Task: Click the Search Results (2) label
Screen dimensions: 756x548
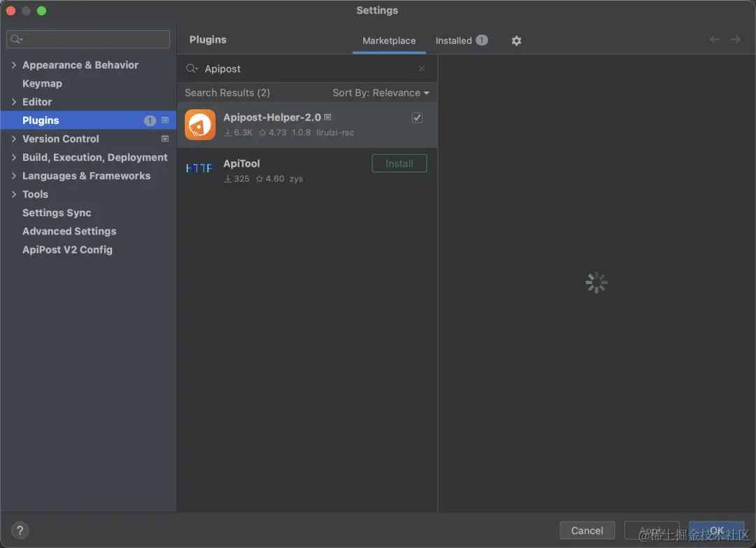Action: [227, 92]
